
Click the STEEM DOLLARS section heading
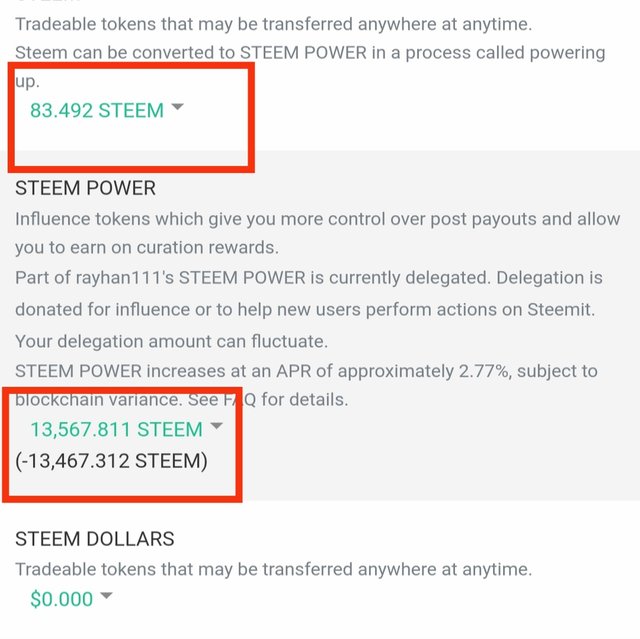pyautogui.click(x=95, y=539)
